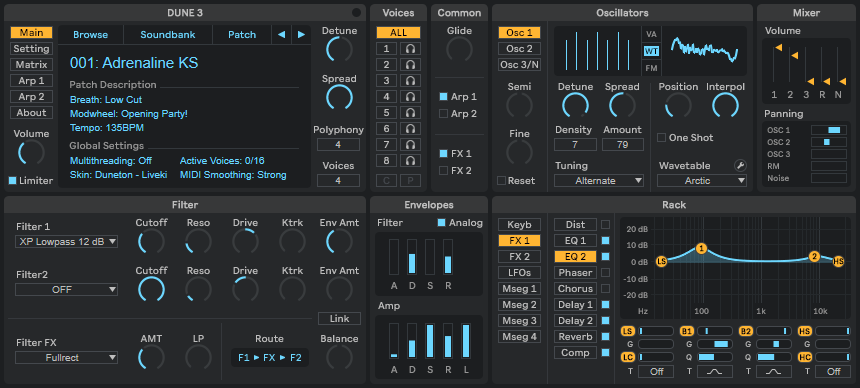Screen dimensions: 860x388
Task: Select the ALL voices button
Action: click(398, 32)
